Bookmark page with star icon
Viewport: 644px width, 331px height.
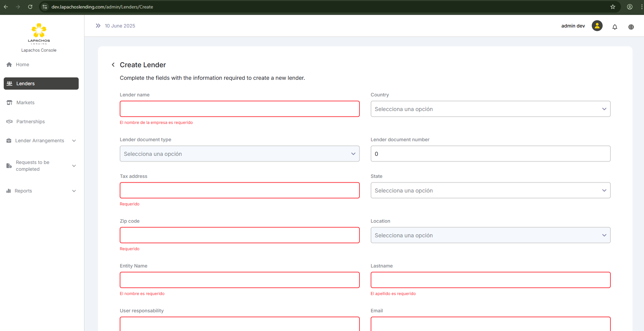612,7
